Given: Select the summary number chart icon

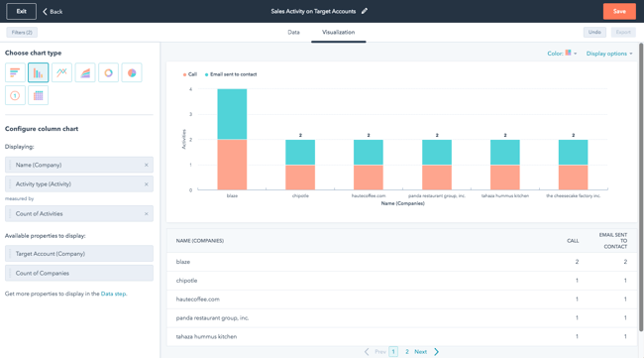Looking at the screenshot, I should [x=15, y=95].
